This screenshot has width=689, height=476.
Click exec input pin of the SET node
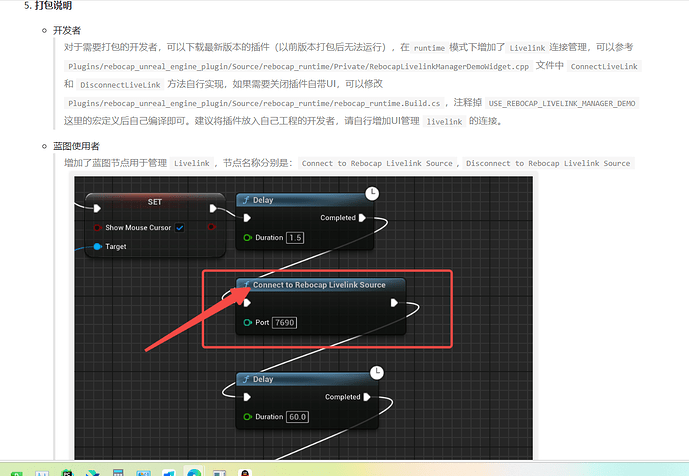pyautogui.click(x=97, y=208)
